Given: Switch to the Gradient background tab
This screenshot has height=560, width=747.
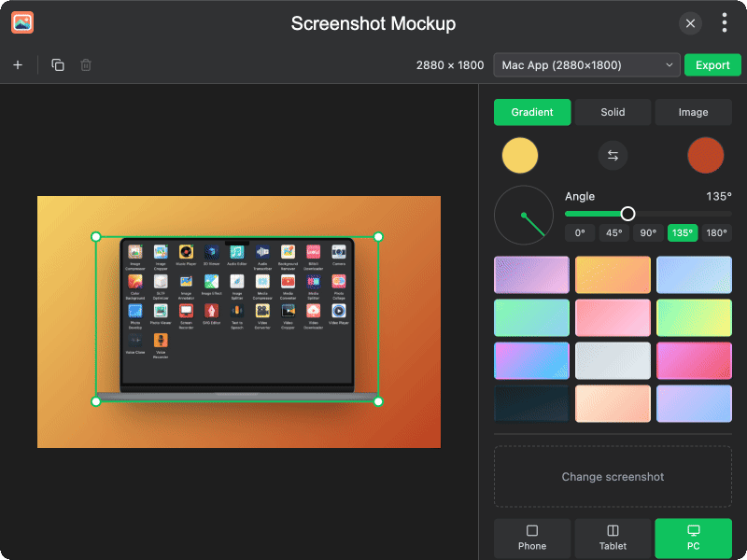Looking at the screenshot, I should point(532,112).
